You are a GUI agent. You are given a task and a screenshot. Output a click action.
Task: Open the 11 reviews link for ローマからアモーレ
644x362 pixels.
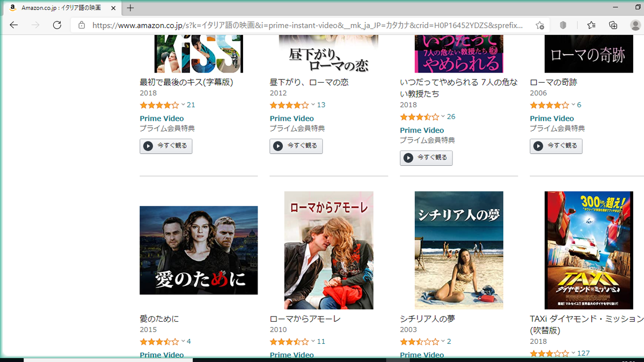(321, 341)
